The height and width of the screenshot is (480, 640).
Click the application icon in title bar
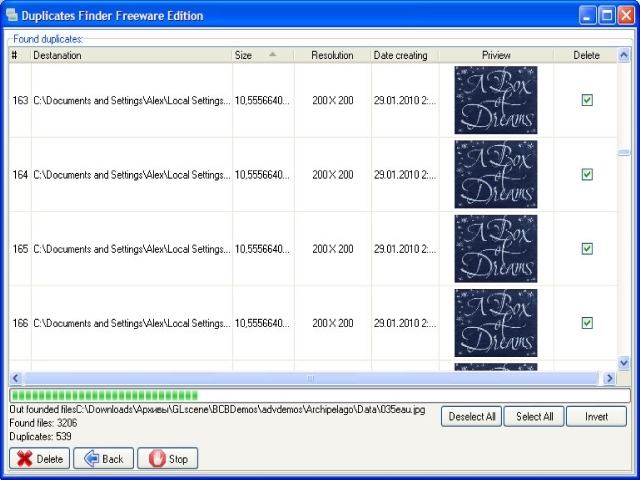[12, 16]
